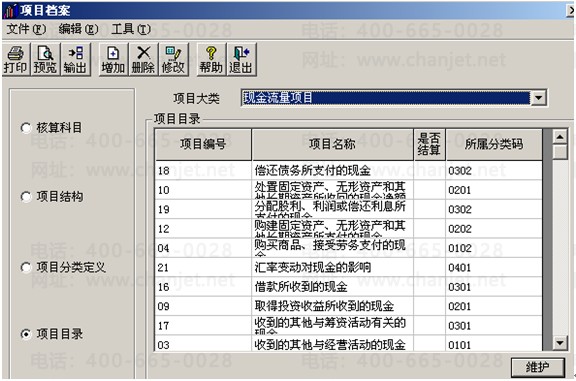
Task: Click the 退出 exit icon
Action: [x=241, y=60]
